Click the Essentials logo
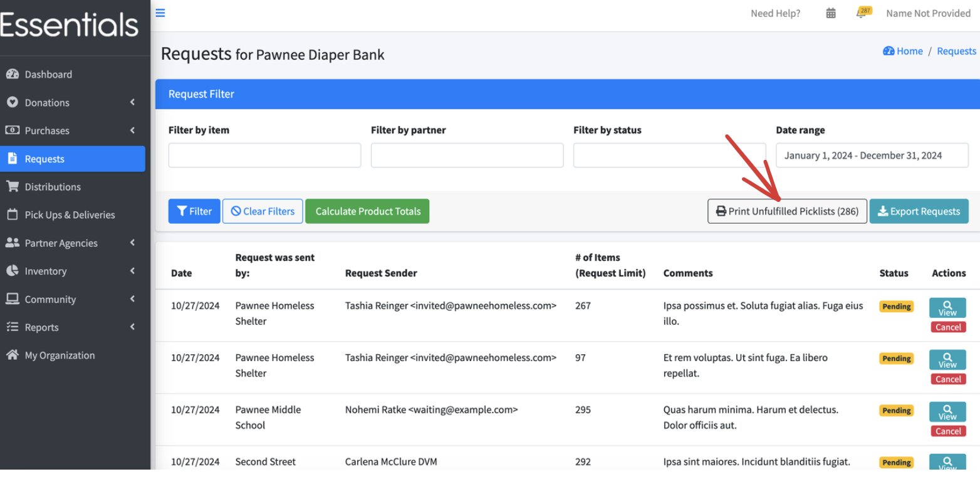This screenshot has height=479, width=980. point(69,25)
